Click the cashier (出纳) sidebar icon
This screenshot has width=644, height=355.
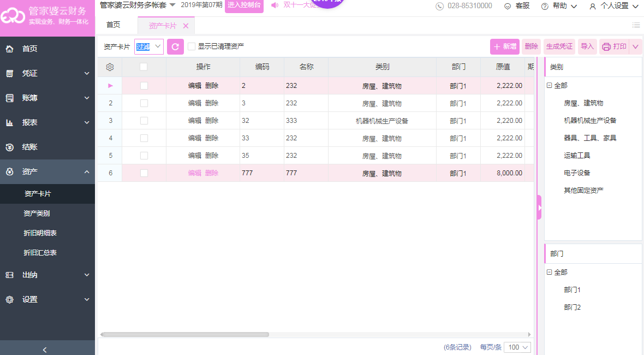[x=9, y=275]
